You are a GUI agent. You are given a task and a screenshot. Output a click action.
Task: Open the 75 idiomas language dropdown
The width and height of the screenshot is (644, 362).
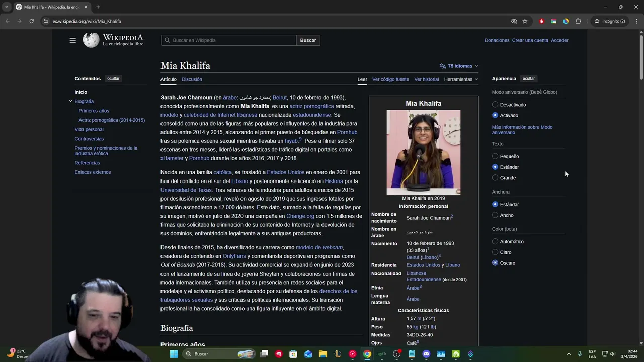pyautogui.click(x=458, y=66)
